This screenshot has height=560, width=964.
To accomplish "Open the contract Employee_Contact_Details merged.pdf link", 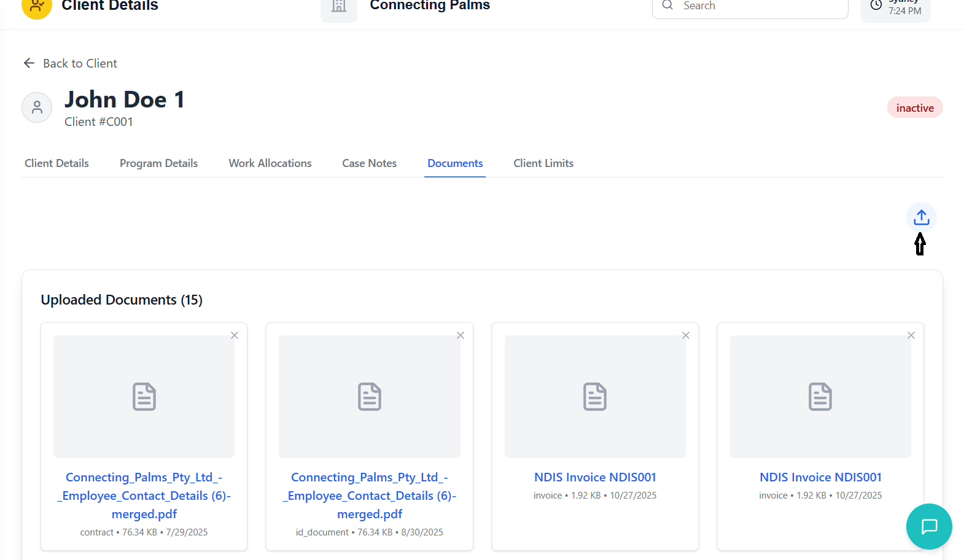I will 144,496.
